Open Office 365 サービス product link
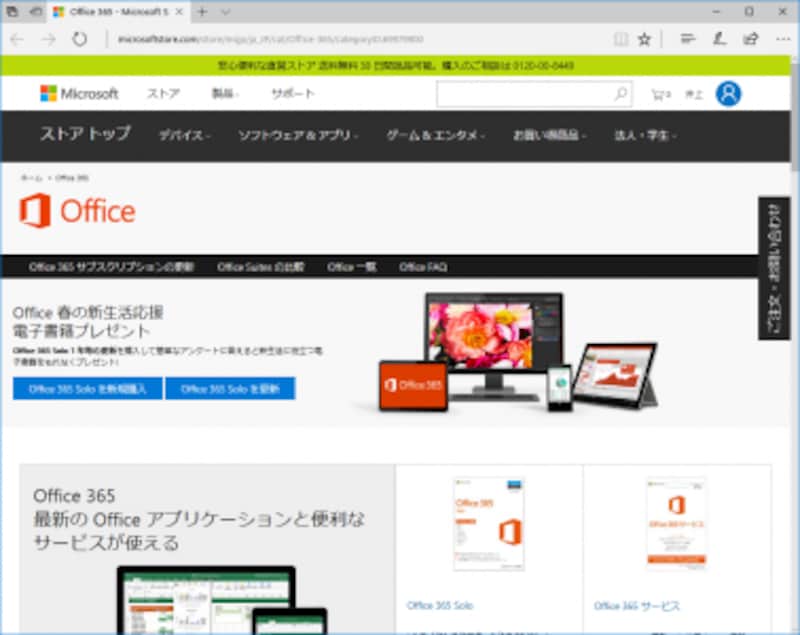The height and width of the screenshot is (635, 800). point(637,606)
